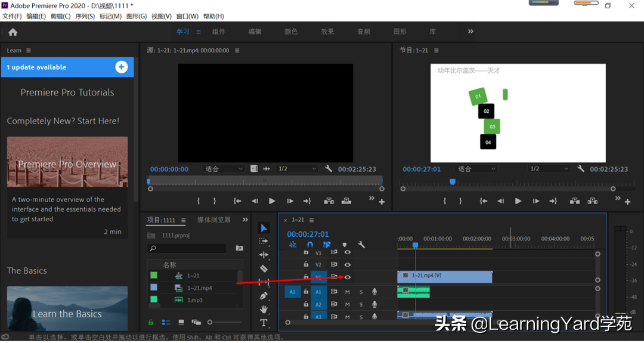
Task: Mute audio track A2
Action: 348,304
